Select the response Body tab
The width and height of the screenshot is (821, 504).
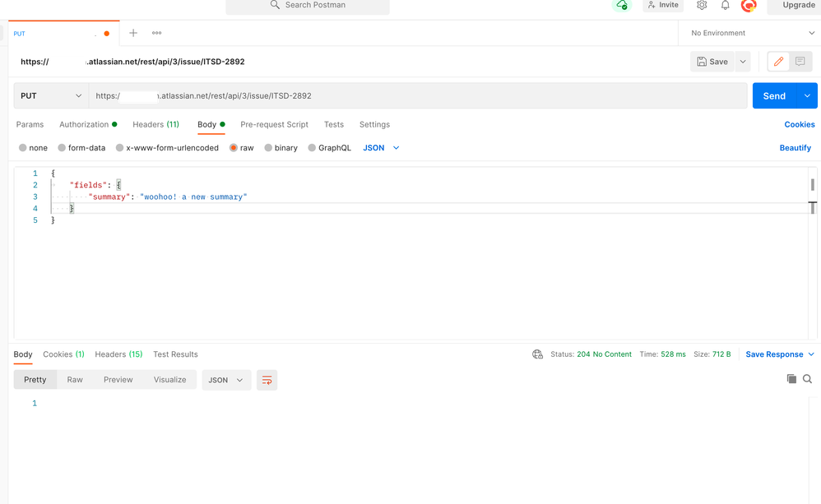(23, 354)
